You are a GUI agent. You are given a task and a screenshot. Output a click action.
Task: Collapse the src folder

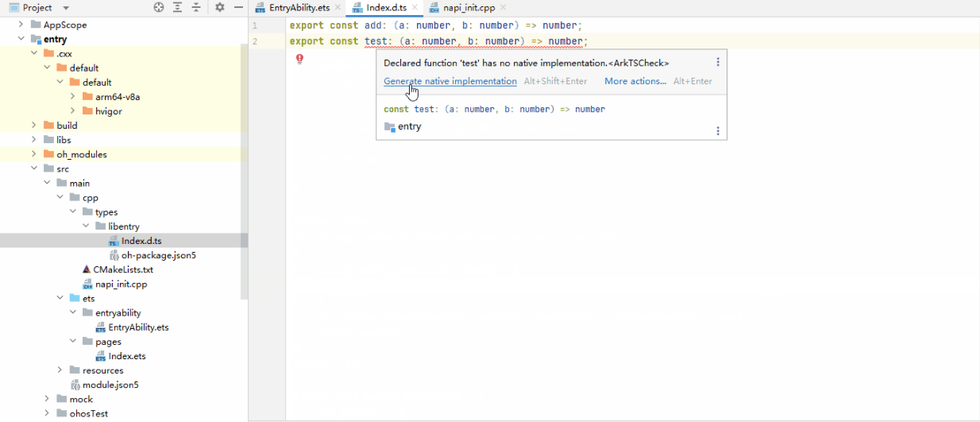34,168
